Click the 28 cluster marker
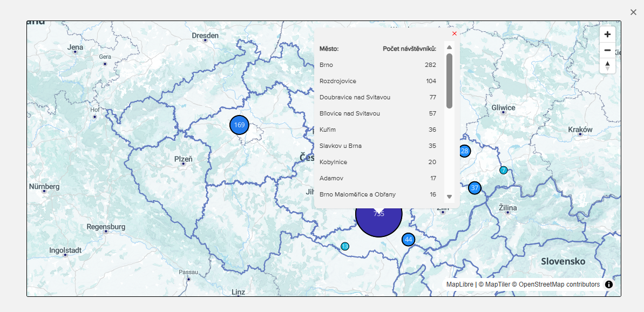 click(x=465, y=151)
